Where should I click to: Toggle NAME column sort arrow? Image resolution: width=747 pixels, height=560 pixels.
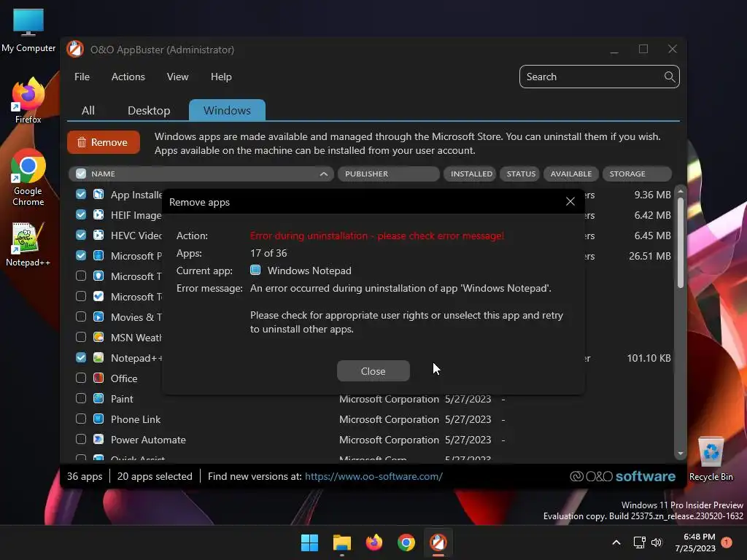coord(323,174)
